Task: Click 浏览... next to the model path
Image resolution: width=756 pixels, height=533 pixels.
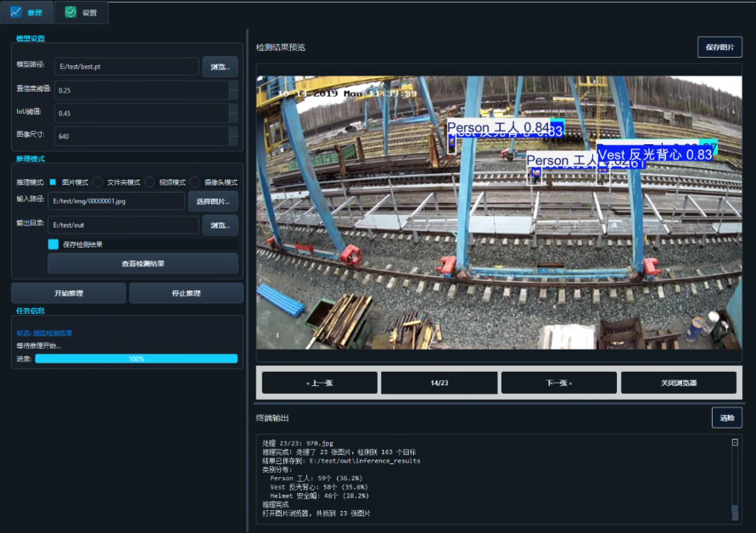Action: click(220, 66)
